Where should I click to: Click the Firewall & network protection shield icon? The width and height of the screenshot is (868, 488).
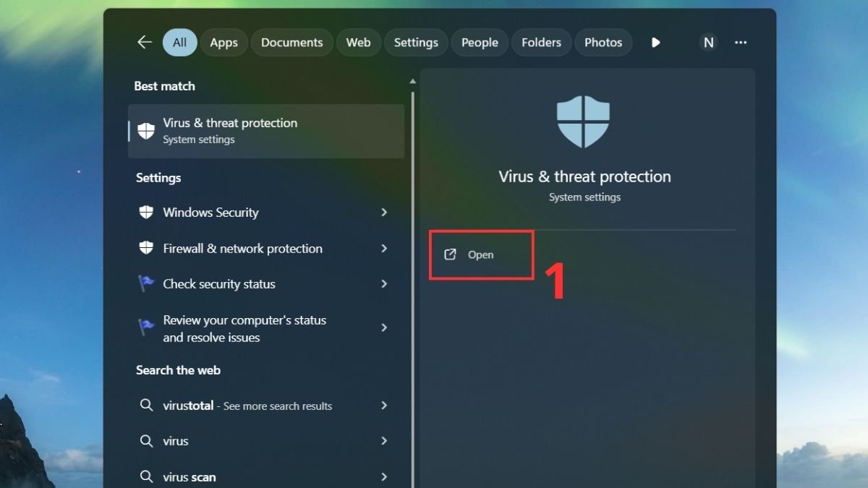pyautogui.click(x=145, y=248)
